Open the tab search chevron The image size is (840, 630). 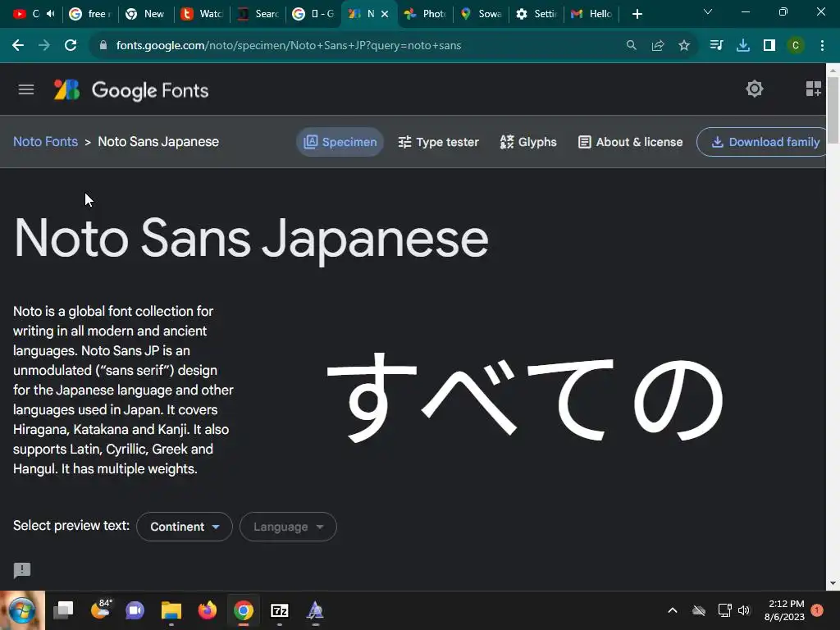coord(708,11)
